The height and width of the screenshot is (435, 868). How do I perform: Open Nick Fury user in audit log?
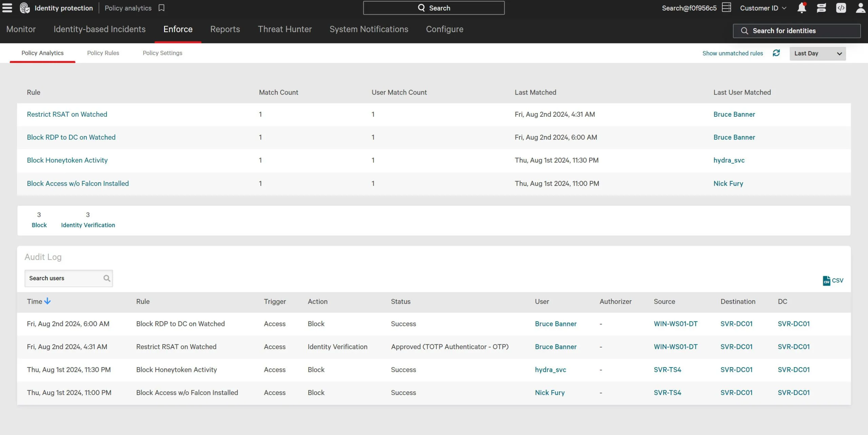[550, 393]
